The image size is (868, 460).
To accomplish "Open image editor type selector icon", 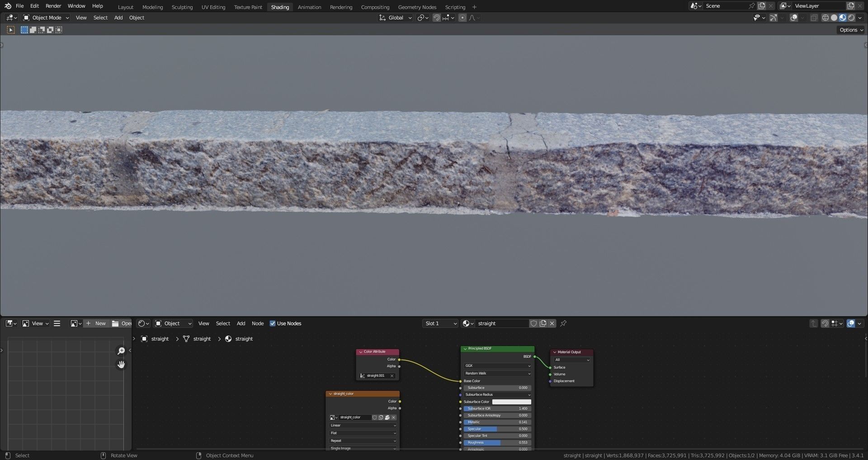I will [11, 323].
